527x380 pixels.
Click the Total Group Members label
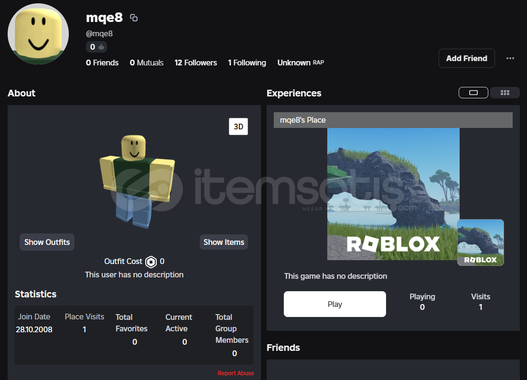232,329
